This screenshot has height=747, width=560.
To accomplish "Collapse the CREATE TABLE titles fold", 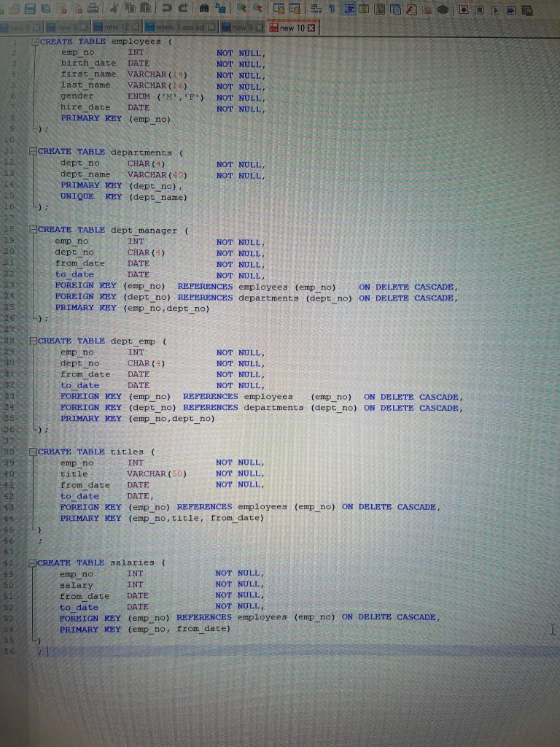I will point(33,452).
